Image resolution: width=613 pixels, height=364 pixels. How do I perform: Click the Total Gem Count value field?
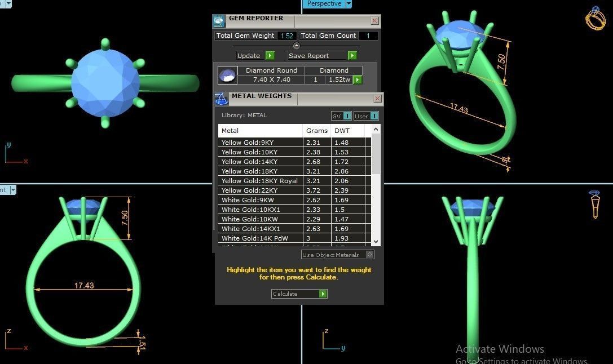point(368,35)
